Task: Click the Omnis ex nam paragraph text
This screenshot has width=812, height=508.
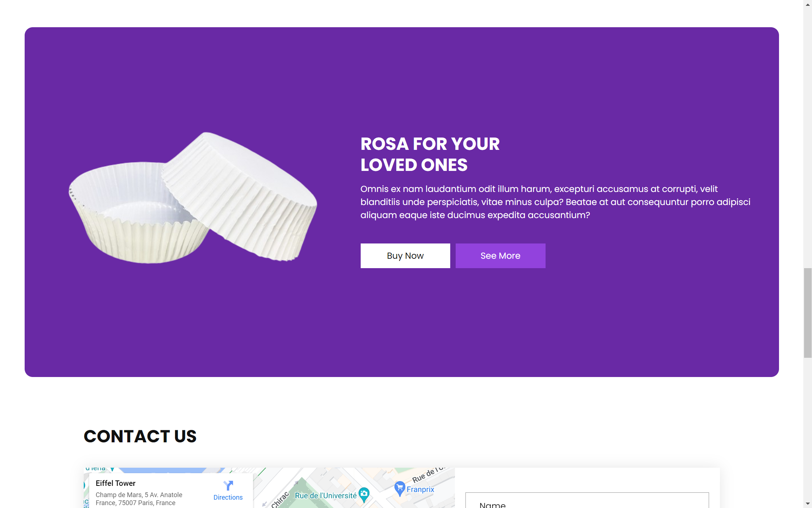Action: [x=555, y=202]
